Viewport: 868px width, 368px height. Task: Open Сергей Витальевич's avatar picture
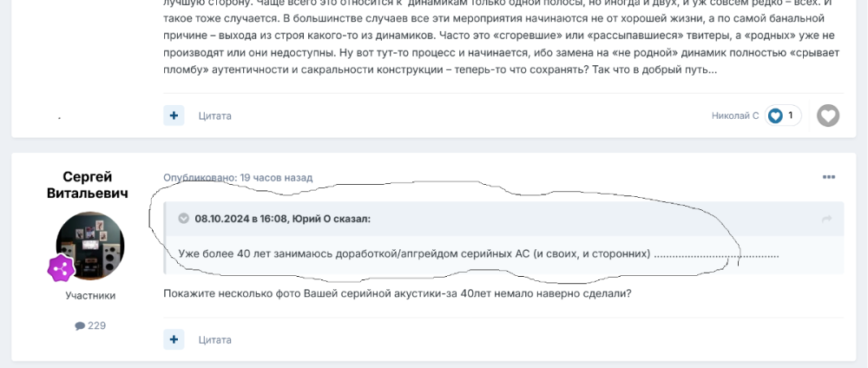point(90,245)
